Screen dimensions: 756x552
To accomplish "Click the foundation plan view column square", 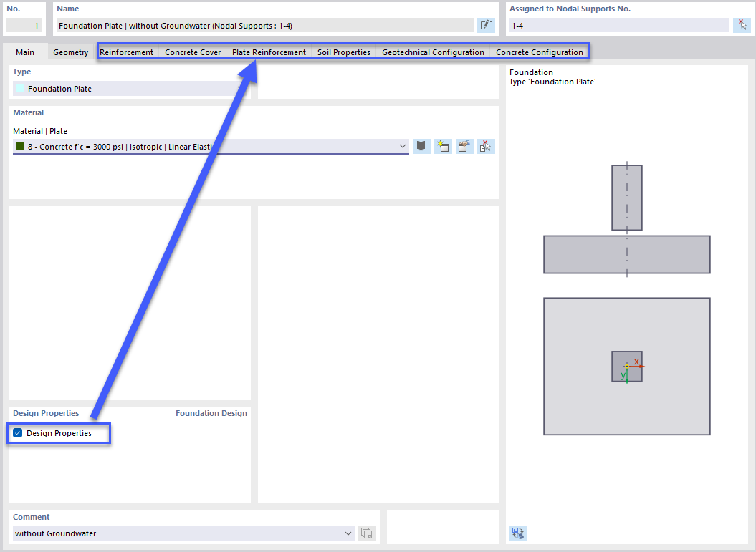I will [x=627, y=367].
